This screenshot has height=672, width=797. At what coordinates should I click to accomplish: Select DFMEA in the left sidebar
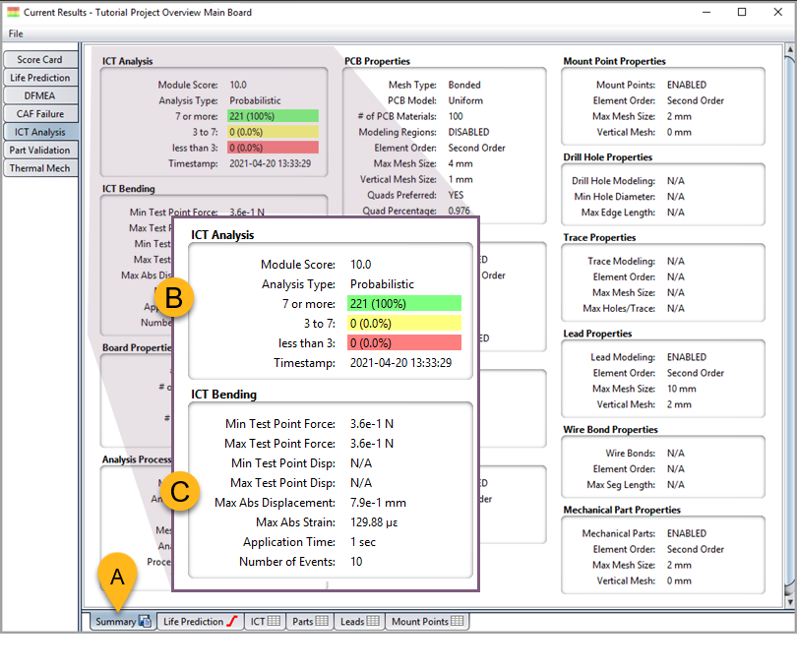pos(39,95)
